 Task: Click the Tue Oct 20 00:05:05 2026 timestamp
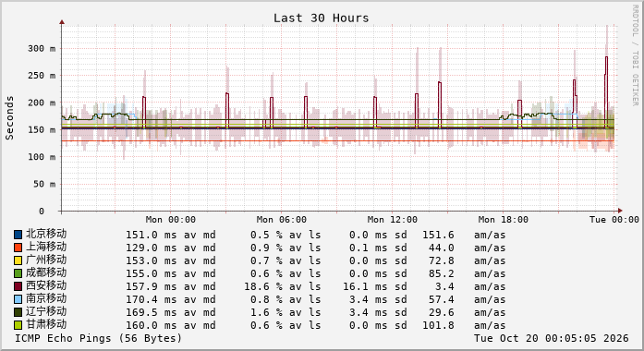[552, 338]
